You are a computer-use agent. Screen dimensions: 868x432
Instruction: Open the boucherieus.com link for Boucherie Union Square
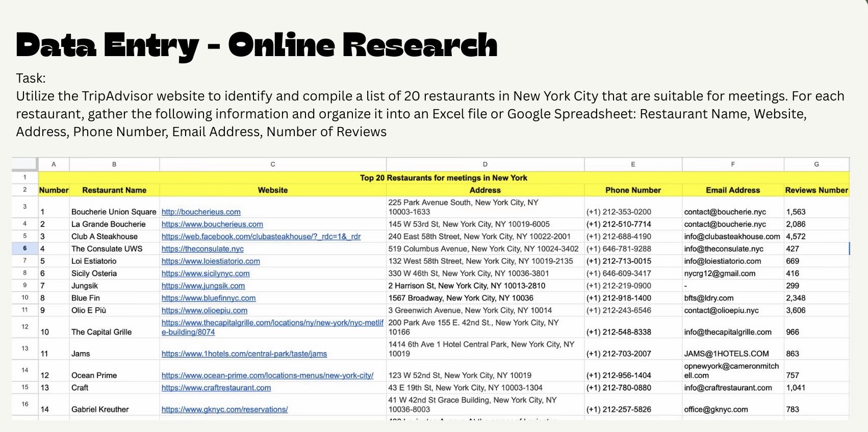tap(201, 212)
